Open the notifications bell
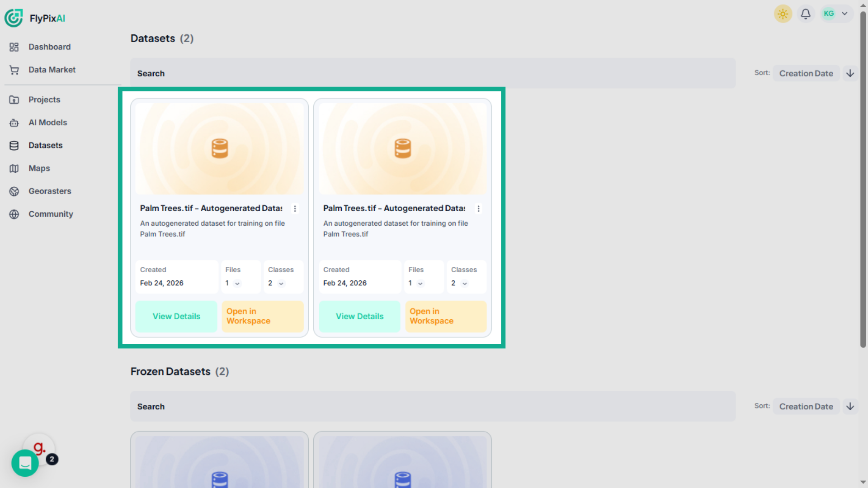Image resolution: width=868 pixels, height=488 pixels. click(x=806, y=14)
